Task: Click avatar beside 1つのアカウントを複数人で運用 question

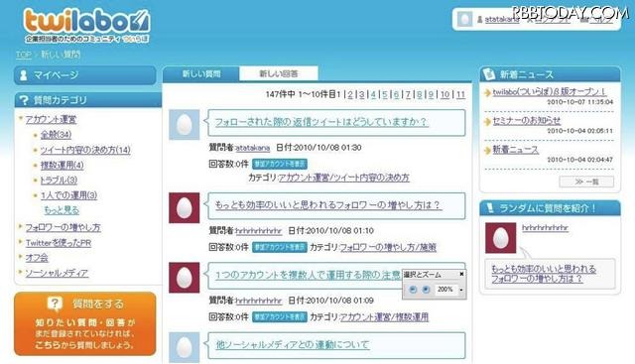Action: [185, 278]
